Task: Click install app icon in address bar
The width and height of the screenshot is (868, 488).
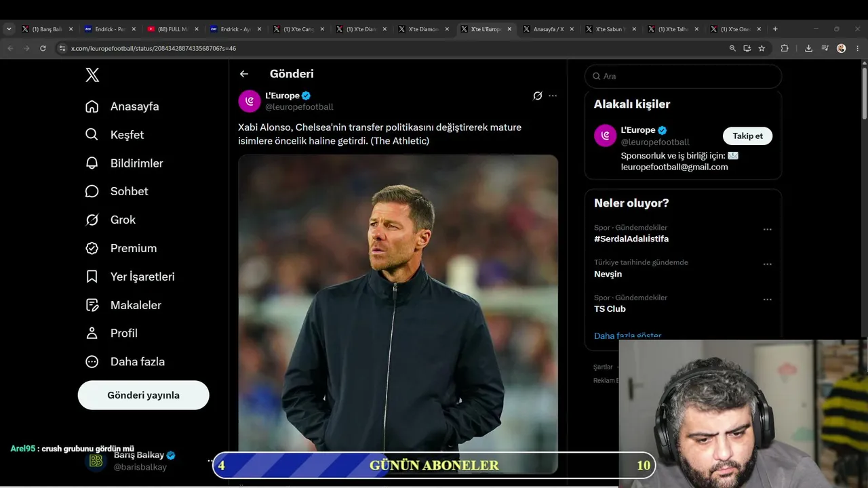Action: click(x=747, y=48)
